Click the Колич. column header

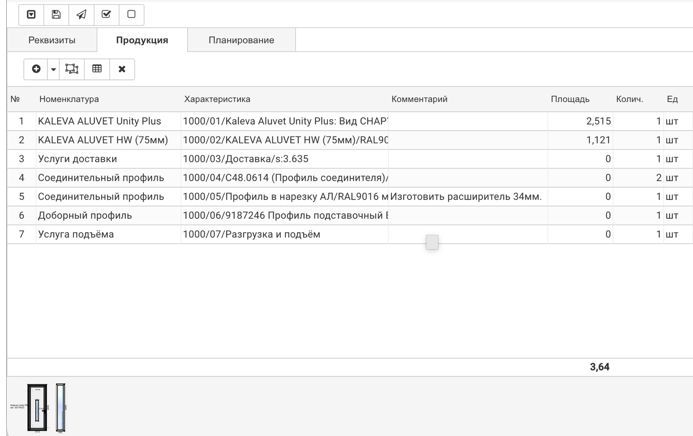coord(629,99)
